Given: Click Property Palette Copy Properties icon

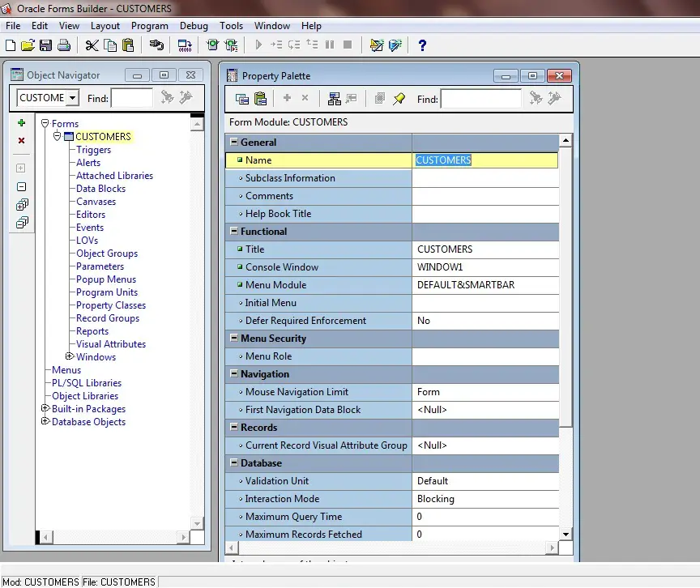Looking at the screenshot, I should (x=242, y=99).
